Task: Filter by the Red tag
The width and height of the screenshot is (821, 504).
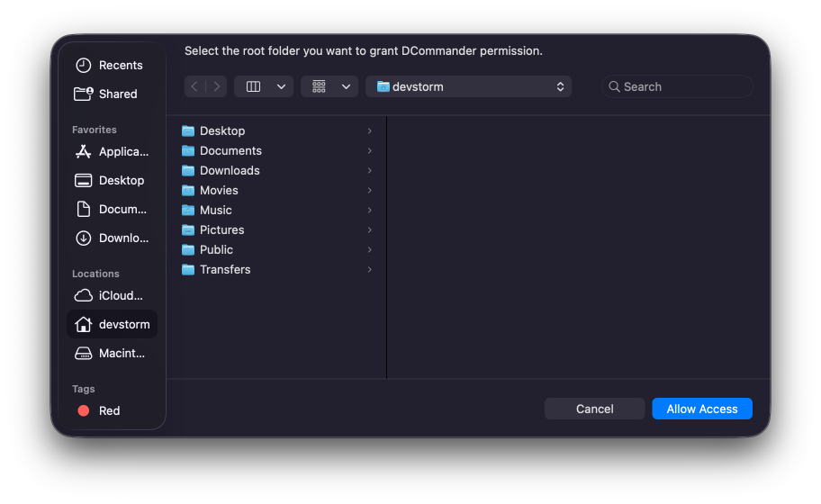Action: pyautogui.click(x=112, y=410)
